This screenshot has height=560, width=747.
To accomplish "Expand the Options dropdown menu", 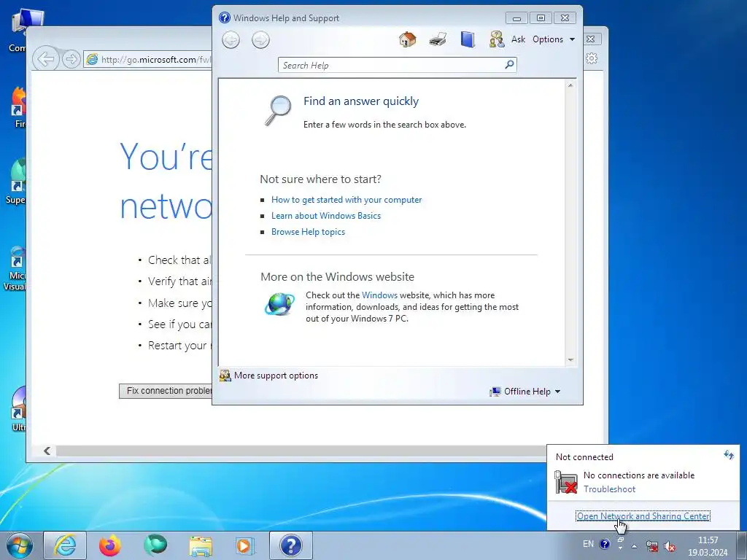I will tap(554, 39).
